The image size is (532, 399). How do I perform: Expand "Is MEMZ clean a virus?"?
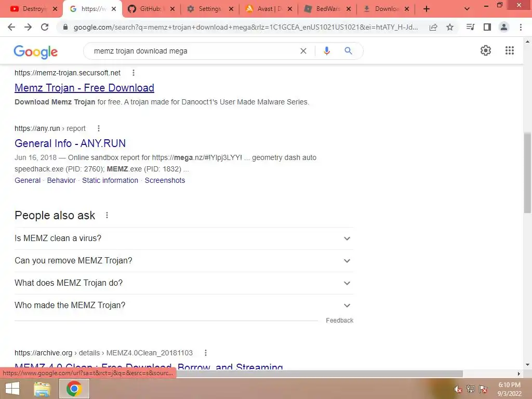(184, 238)
